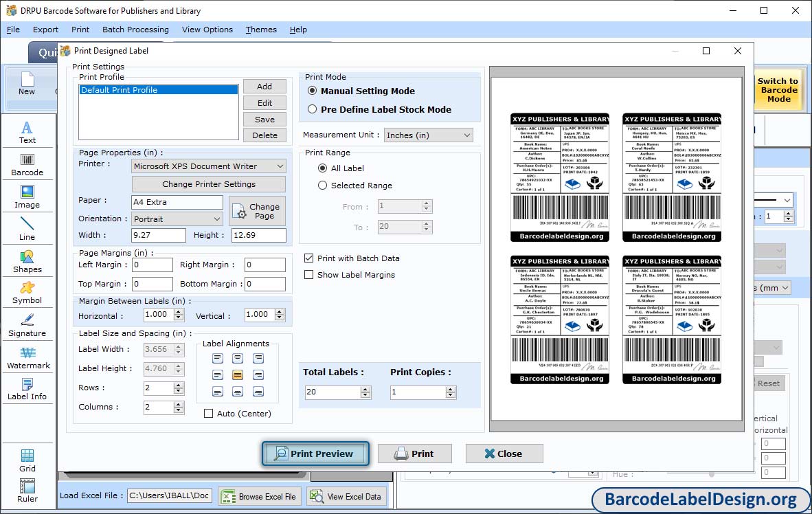812x514 pixels.
Task: Select All Label print range
Action: [323, 168]
